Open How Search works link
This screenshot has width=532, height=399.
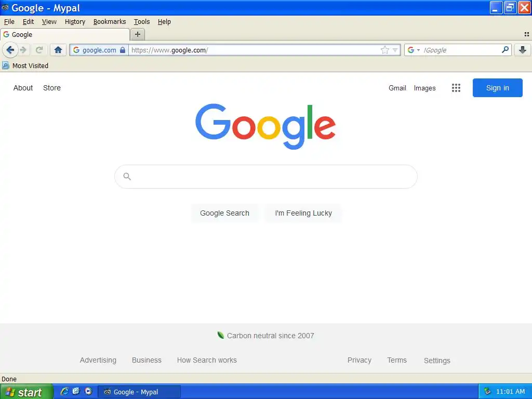[x=207, y=360]
